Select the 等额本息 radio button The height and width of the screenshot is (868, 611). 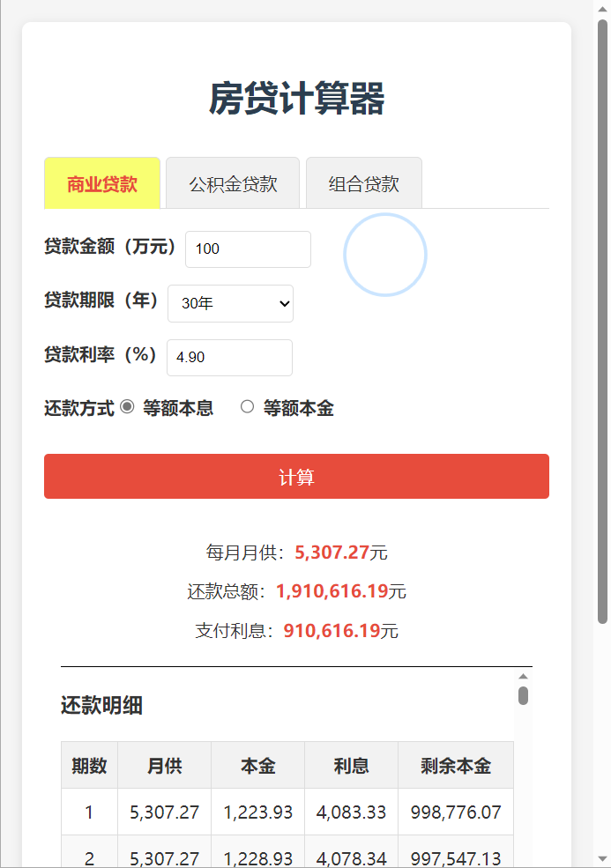tap(127, 407)
